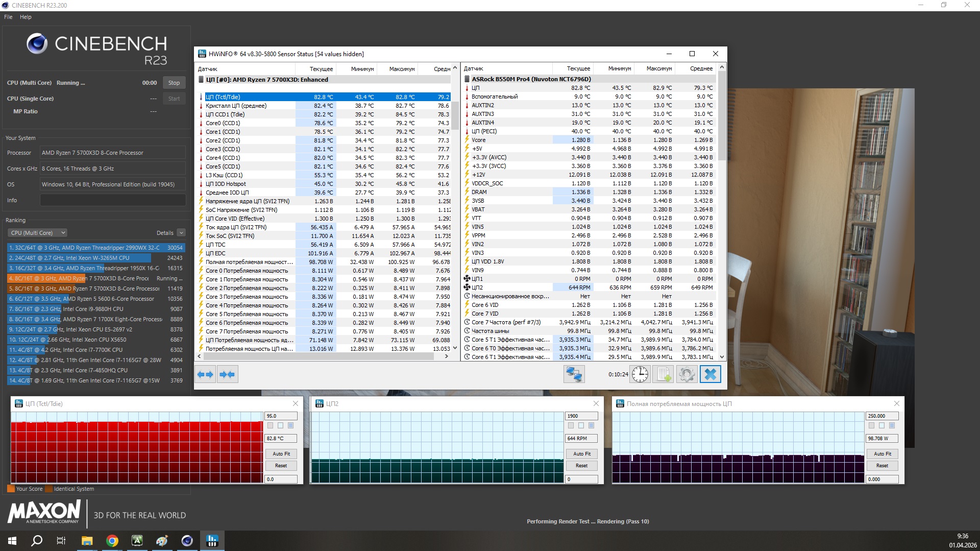Expand the Details arrow in Ranking

coord(181,233)
